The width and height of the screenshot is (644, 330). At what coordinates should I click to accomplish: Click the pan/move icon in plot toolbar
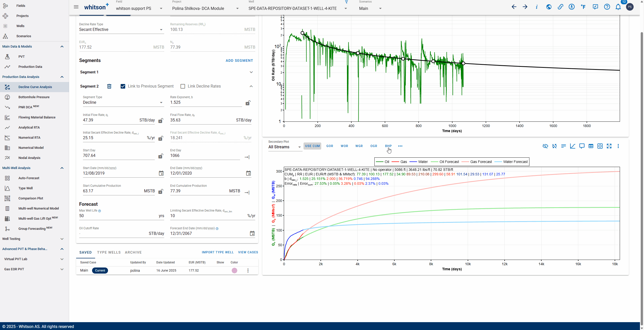coord(600,146)
